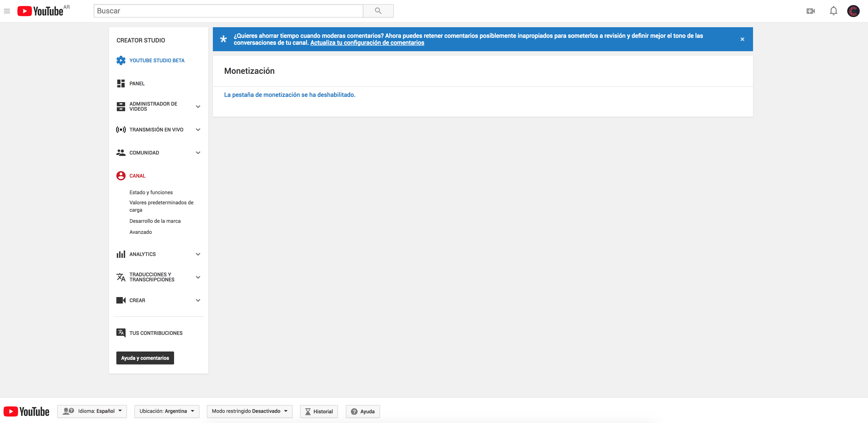The image size is (868, 423).
Task: Click the Crear camera icon
Action: click(121, 300)
